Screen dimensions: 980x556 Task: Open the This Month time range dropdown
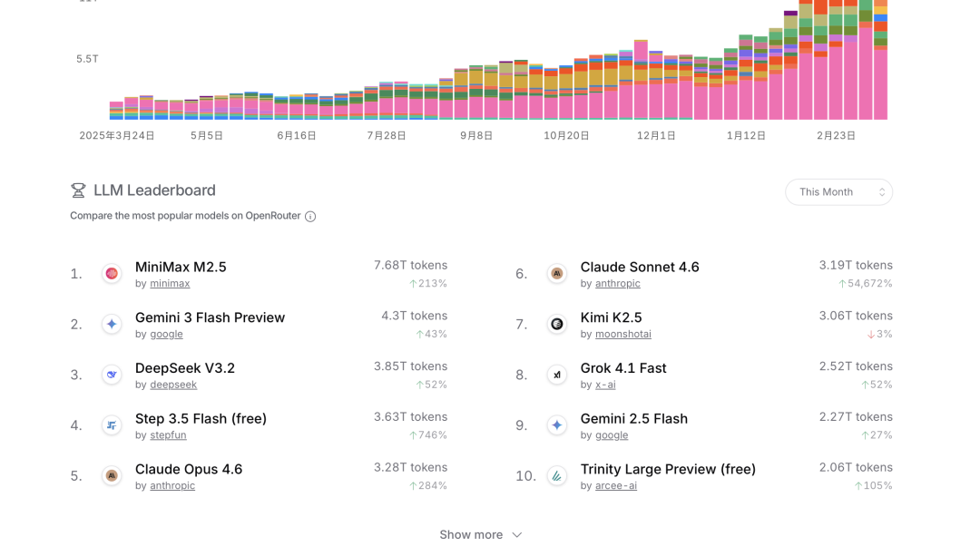[x=838, y=192]
